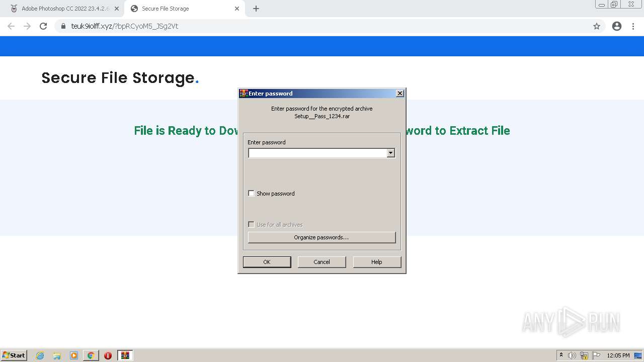
Task: Close the Secure File Storage tab
Action: click(x=237, y=9)
